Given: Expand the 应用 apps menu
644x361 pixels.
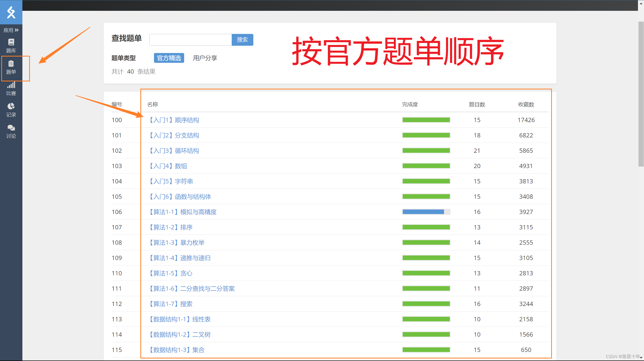Looking at the screenshot, I should [x=11, y=30].
